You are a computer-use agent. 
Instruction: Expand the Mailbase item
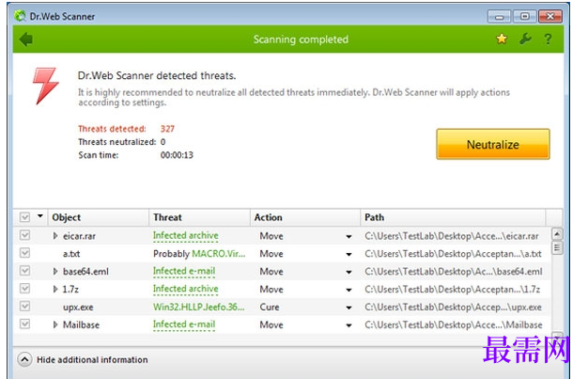point(55,324)
